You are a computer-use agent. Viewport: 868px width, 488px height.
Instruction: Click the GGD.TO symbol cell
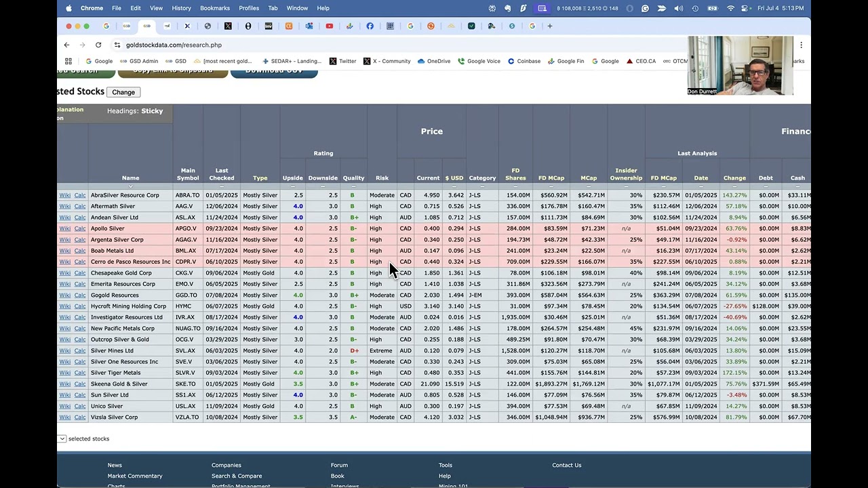186,296
